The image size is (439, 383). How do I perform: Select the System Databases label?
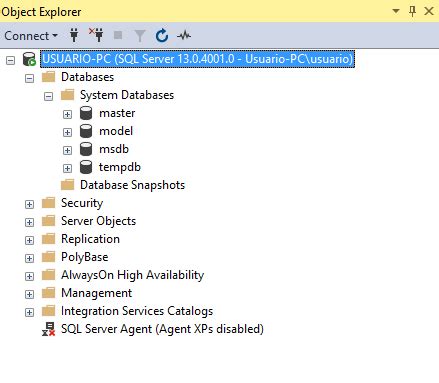point(127,95)
